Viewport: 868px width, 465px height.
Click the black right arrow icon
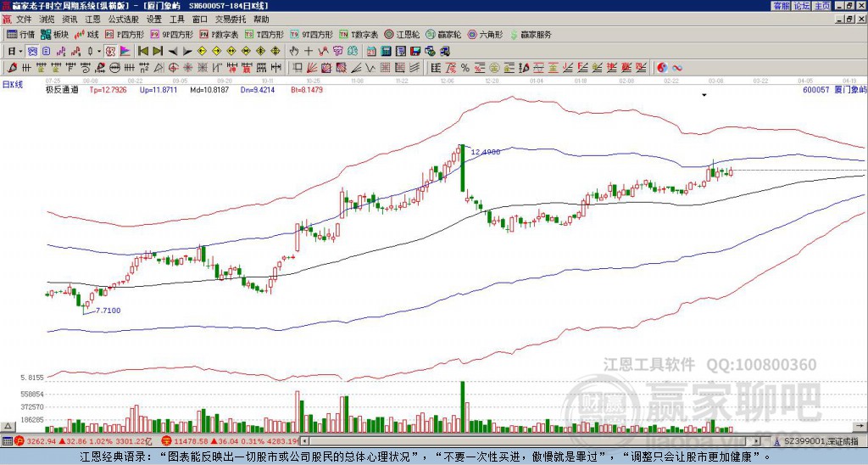(x=187, y=52)
